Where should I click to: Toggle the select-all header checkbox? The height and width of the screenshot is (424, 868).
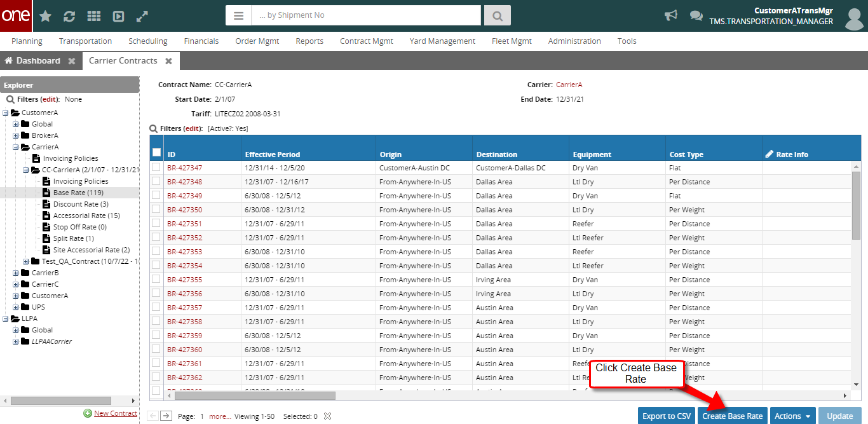(x=156, y=153)
